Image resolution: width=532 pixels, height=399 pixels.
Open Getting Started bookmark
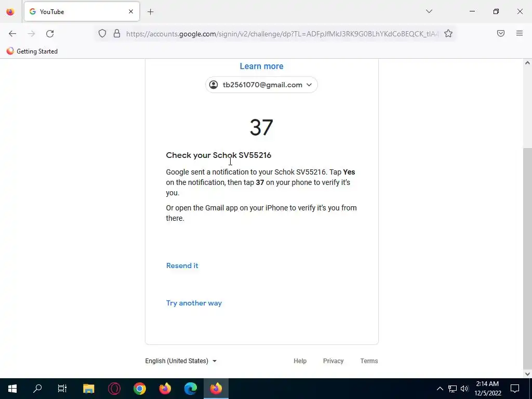click(x=32, y=51)
